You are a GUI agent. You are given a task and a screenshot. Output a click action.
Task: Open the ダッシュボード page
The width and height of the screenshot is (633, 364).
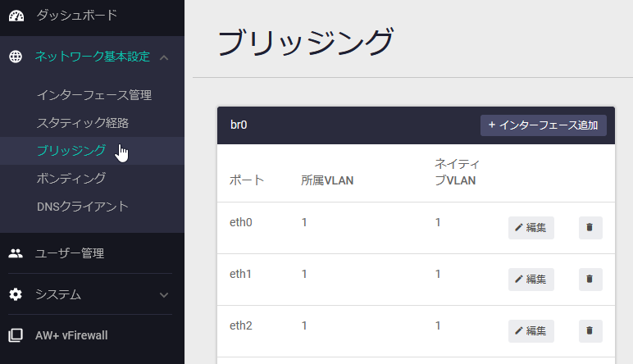point(77,16)
